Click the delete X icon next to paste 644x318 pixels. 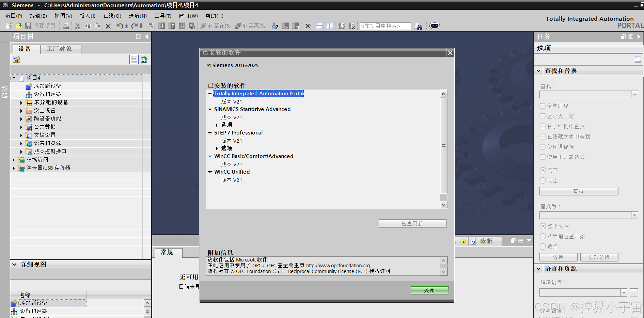coord(108,26)
